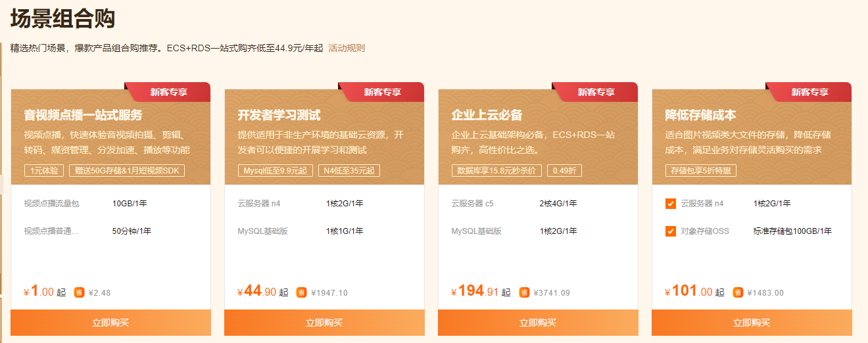Click MySQL基础版 in 企业上云必备 card
The image size is (868, 343).
pos(477,231)
